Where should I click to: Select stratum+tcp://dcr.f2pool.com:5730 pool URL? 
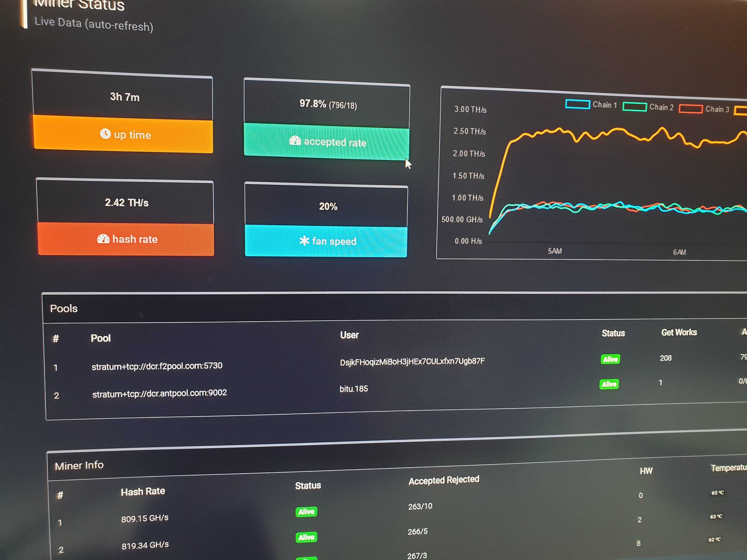tap(157, 366)
